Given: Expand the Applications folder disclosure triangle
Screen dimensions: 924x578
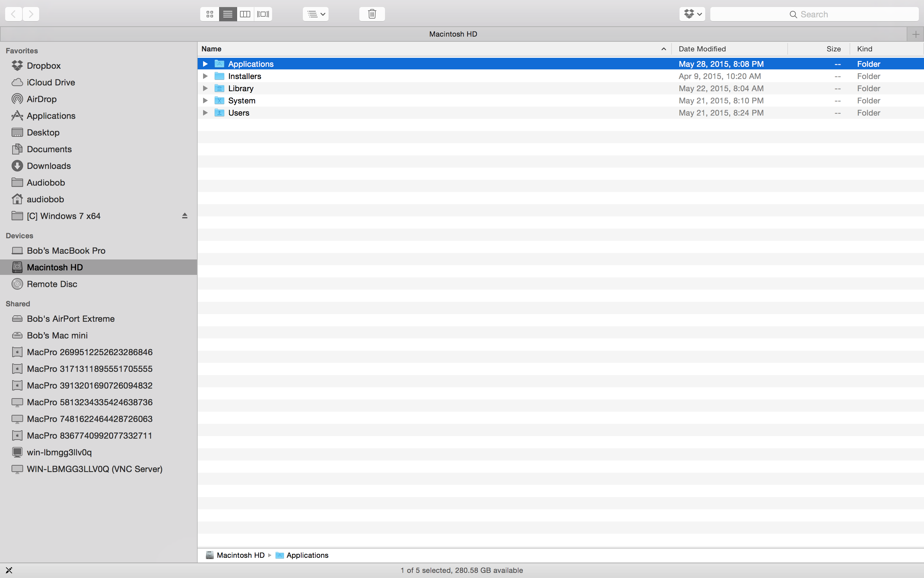Looking at the screenshot, I should tap(205, 64).
